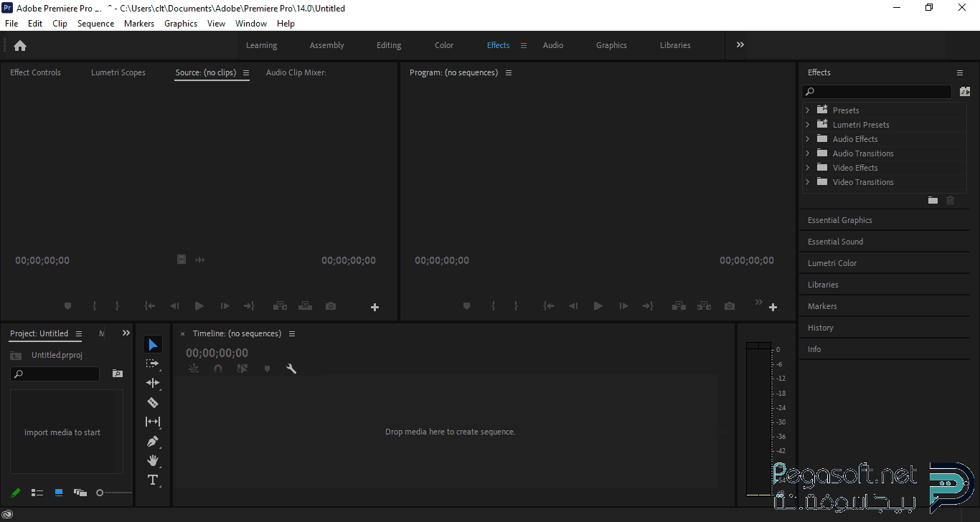Image resolution: width=980 pixels, height=522 pixels.
Task: Expand the Video Transitions folder
Action: pyautogui.click(x=808, y=182)
